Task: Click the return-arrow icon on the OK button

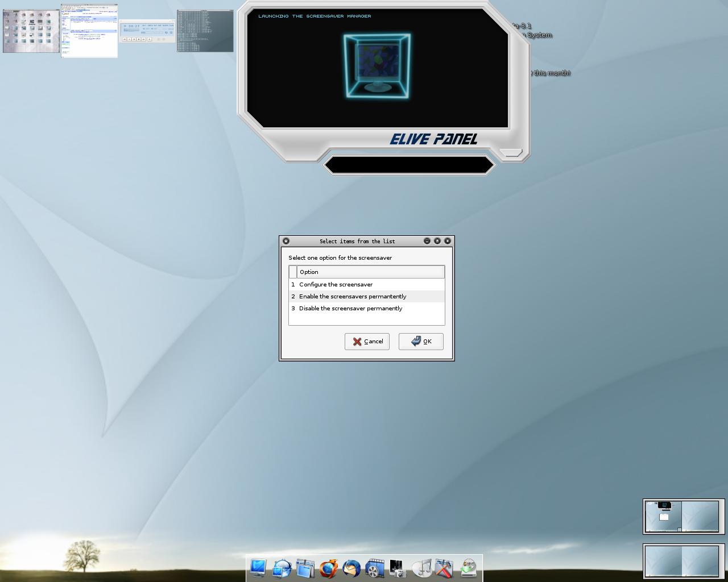Action: click(416, 341)
